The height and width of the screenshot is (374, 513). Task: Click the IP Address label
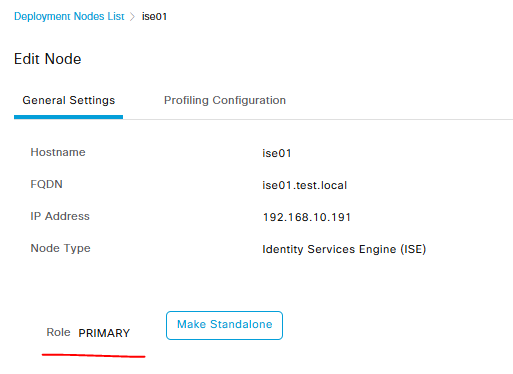60,216
